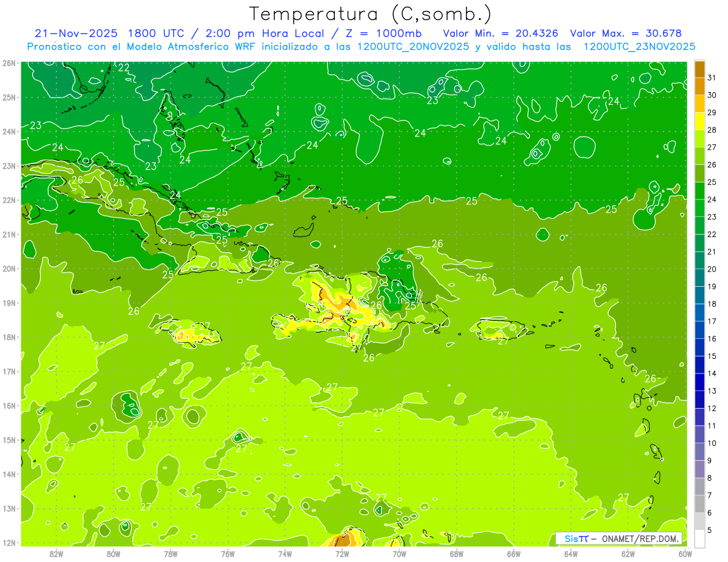
Task: Click 'Valor Min. = 20.4326' text
Action: click(500, 33)
